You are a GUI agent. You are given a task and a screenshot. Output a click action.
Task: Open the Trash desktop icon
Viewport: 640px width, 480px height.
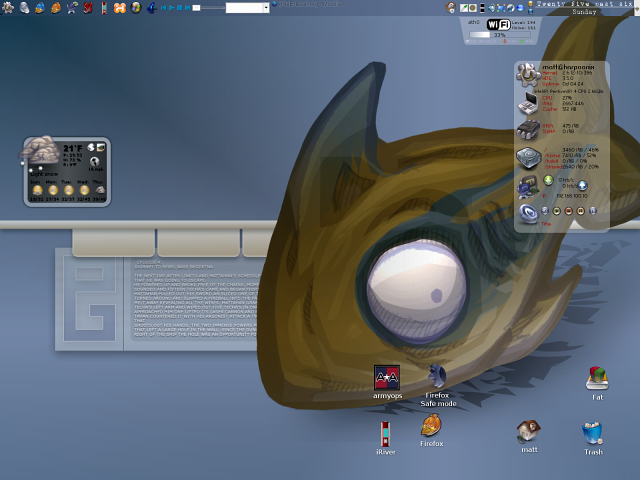(593, 438)
